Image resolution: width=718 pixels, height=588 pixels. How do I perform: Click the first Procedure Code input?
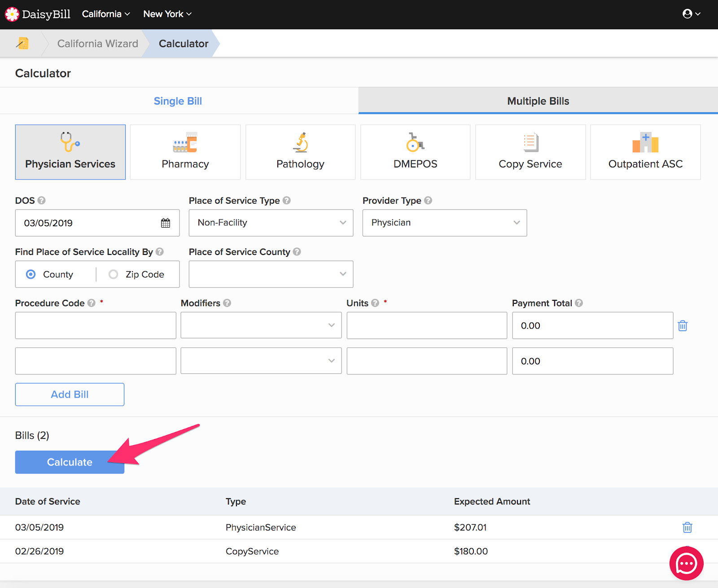[x=96, y=325]
